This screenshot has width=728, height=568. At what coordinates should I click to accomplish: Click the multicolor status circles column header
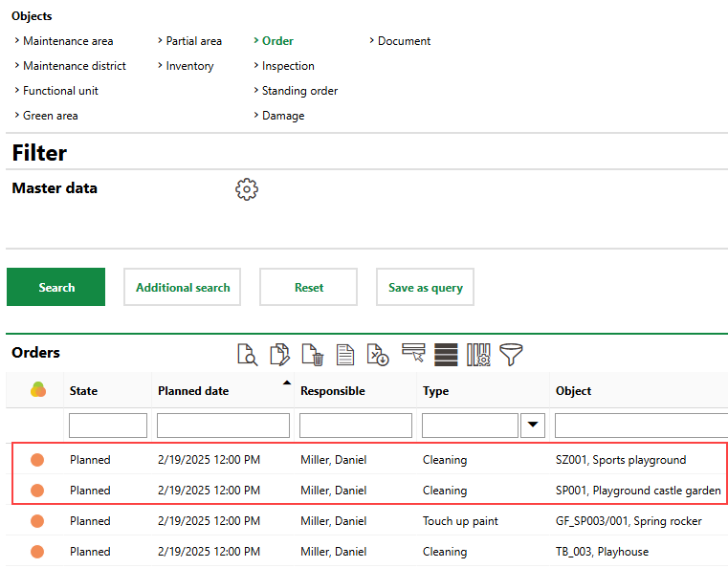37,390
